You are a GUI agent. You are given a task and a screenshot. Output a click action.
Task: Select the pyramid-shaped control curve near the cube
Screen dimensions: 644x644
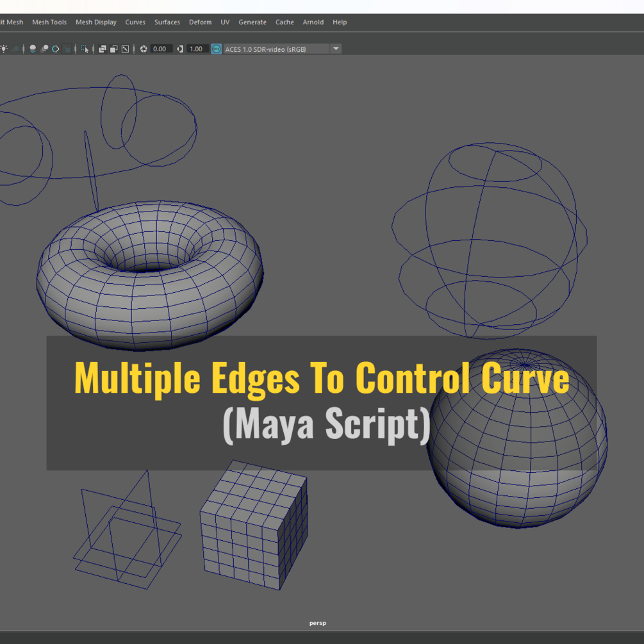pos(128,530)
